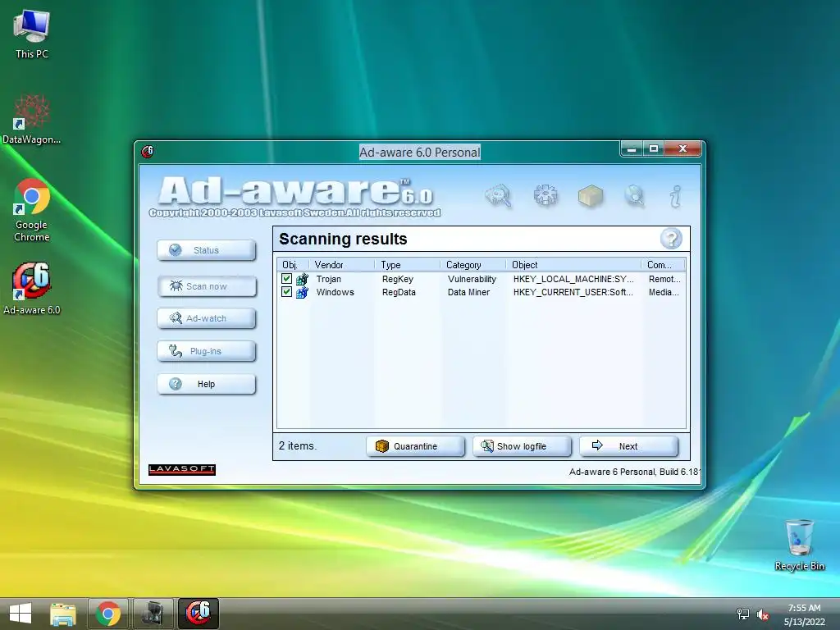Open the Plug-ins section

click(206, 351)
